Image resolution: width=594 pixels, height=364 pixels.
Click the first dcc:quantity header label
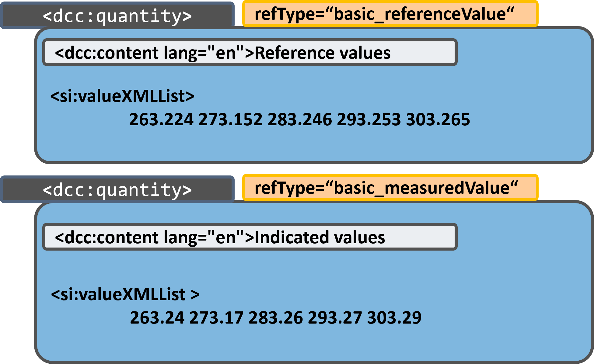pos(117,16)
